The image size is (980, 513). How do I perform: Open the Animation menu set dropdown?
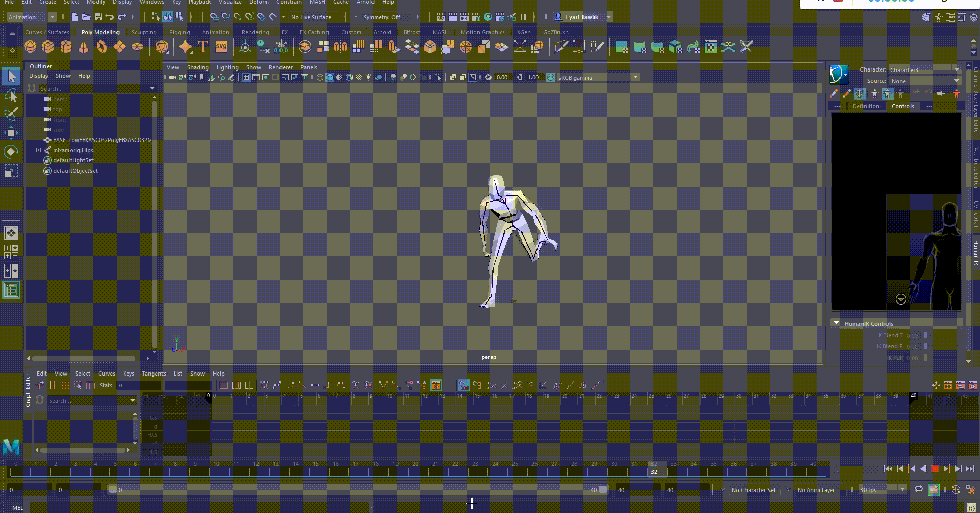click(32, 17)
